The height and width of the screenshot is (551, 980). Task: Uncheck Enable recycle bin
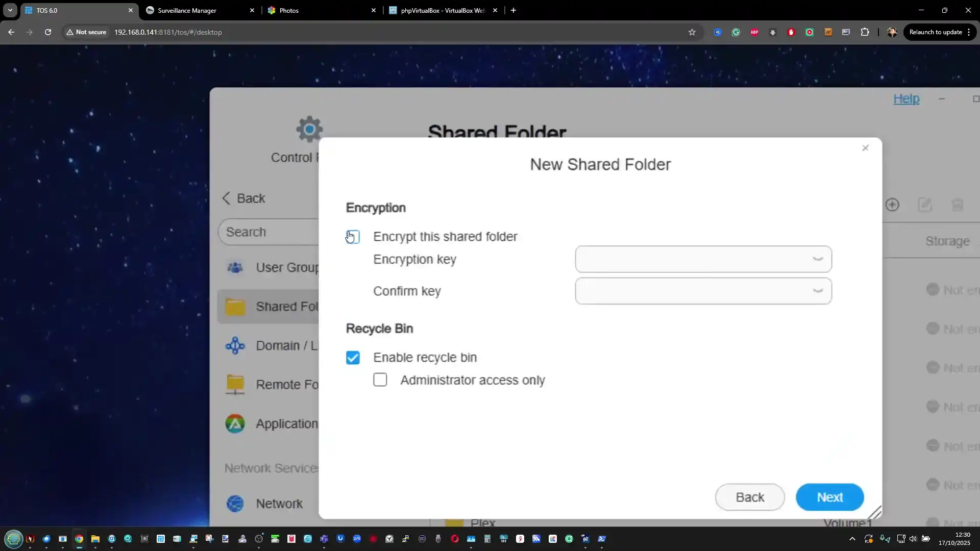tap(353, 358)
